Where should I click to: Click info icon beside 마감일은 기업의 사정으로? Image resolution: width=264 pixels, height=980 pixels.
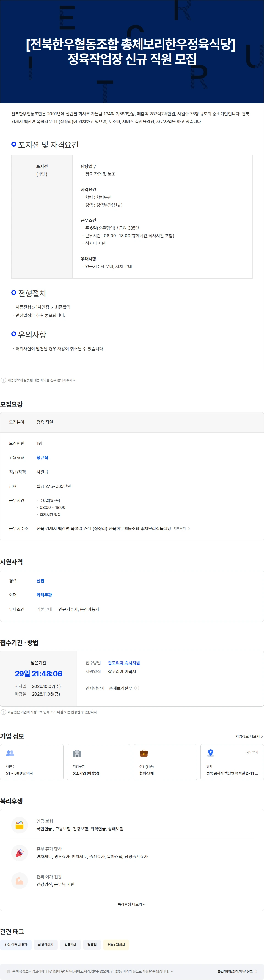pyautogui.click(x=3, y=712)
